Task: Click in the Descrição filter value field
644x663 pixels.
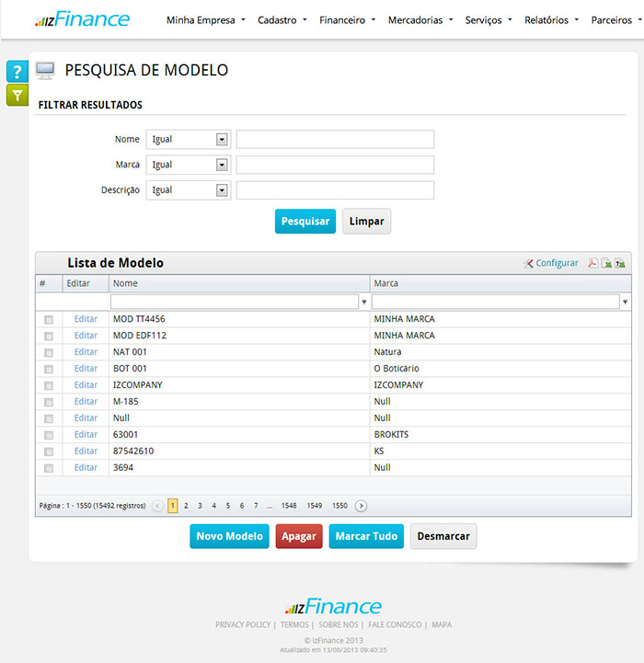Action: [335, 190]
